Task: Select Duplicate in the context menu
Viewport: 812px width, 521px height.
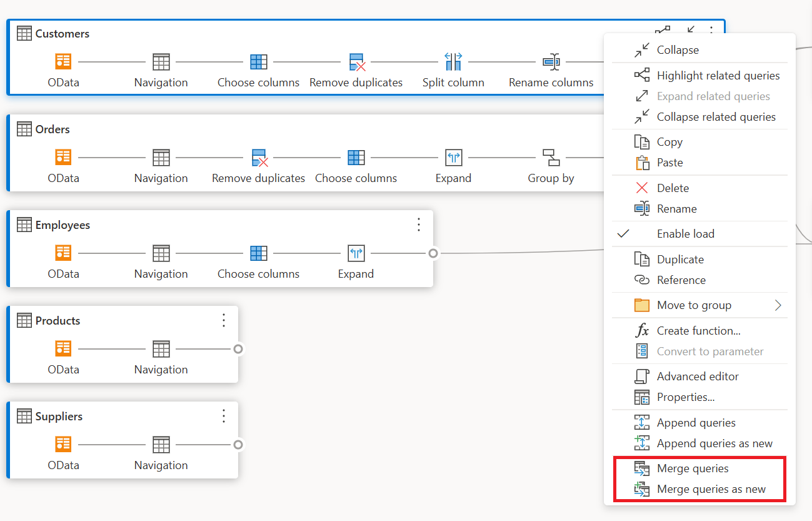Action: [x=699, y=260]
